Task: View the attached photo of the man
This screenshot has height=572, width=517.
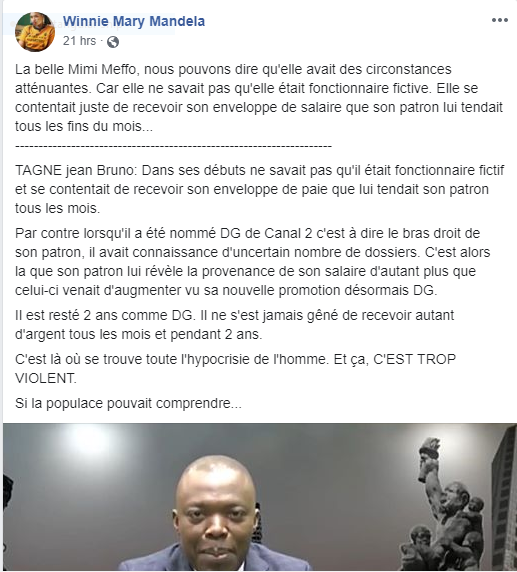Action: [x=260, y=497]
